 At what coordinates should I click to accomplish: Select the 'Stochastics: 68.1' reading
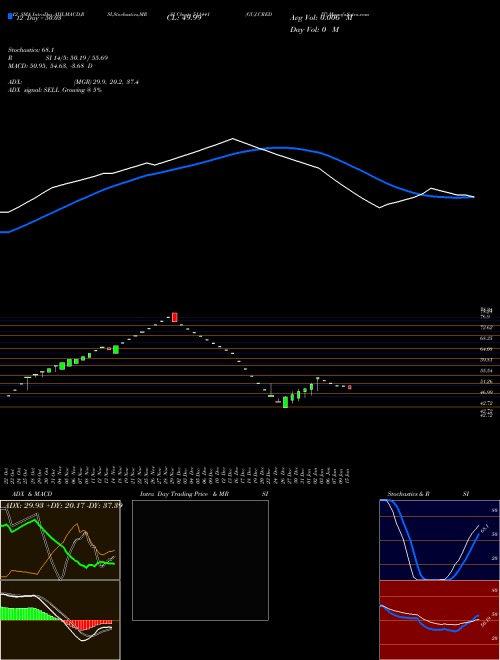coord(30,50)
